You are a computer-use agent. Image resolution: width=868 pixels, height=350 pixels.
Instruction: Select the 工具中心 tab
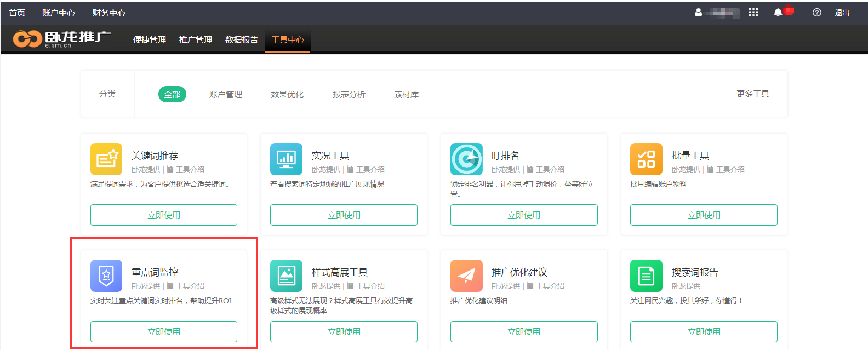coord(288,40)
